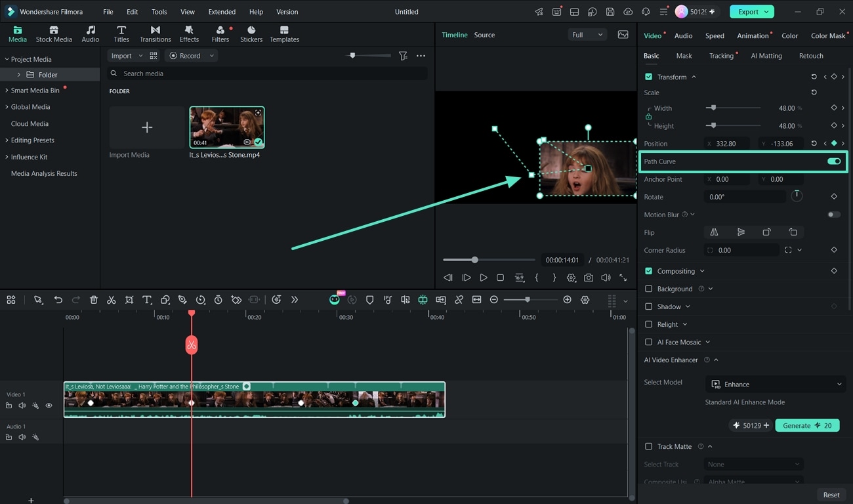Click the Export button

752,12
